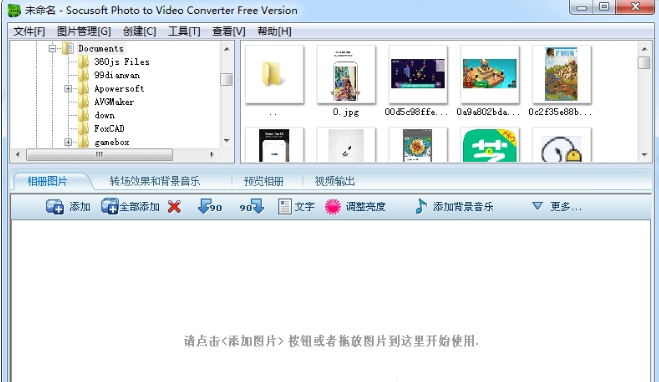
Task: Select the 360js Files folder
Action: 121,62
